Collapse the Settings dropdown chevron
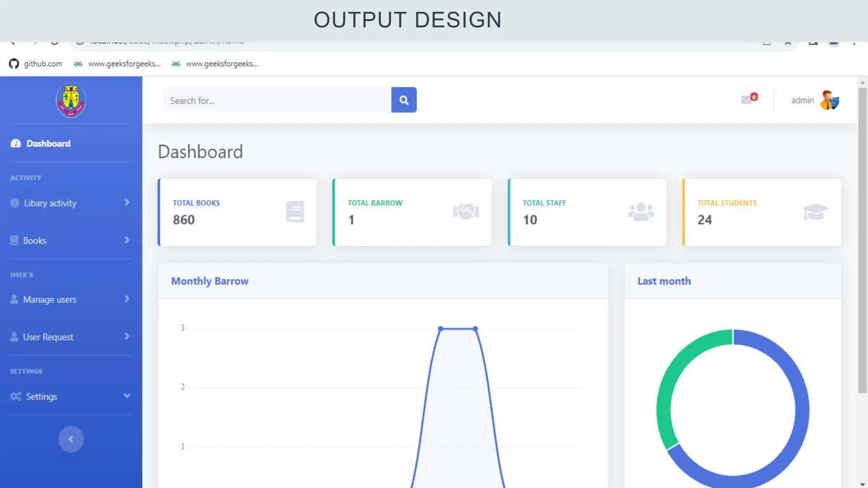Screen dimensions: 868x488 [127, 396]
